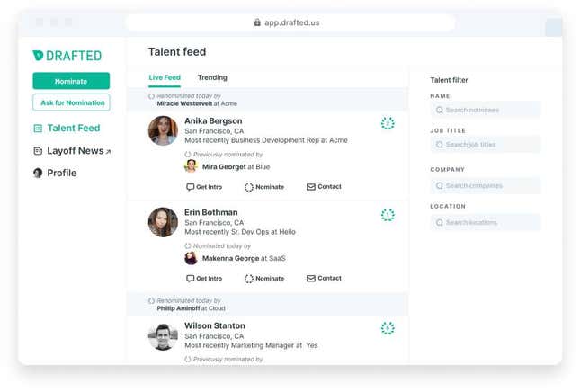
Task: Open Wilson Stanton's profile photo
Action: click(x=163, y=337)
